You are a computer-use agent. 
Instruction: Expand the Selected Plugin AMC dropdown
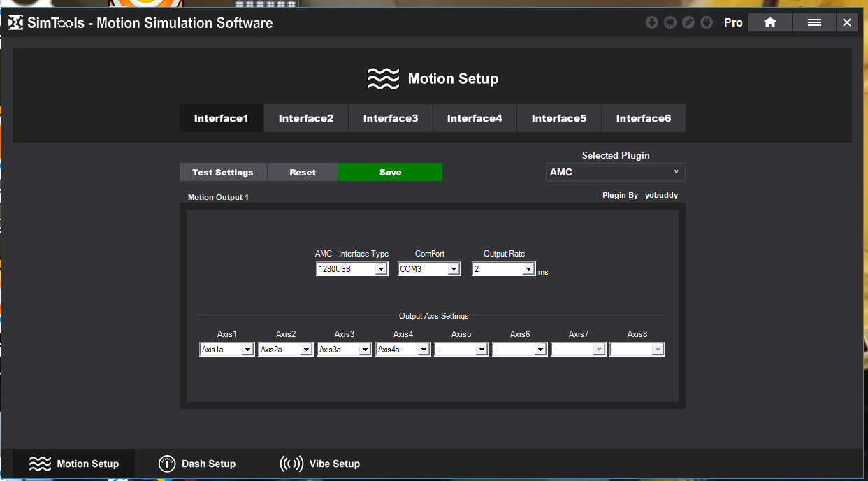615,172
